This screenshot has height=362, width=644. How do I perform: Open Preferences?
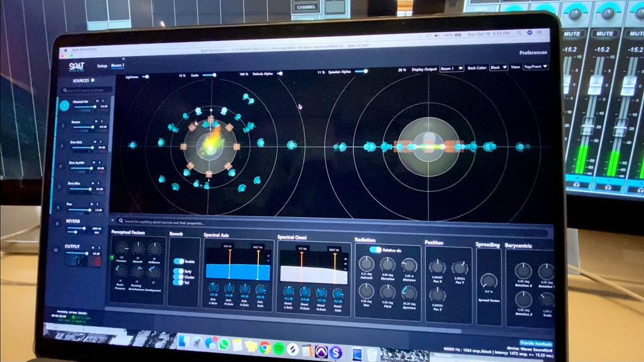coord(533,52)
